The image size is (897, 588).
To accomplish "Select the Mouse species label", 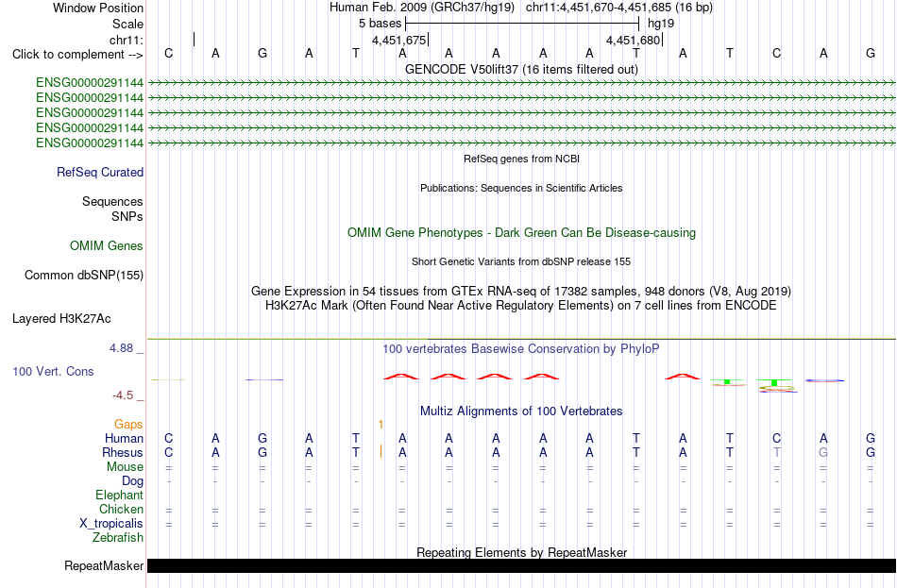I will pos(125,467).
